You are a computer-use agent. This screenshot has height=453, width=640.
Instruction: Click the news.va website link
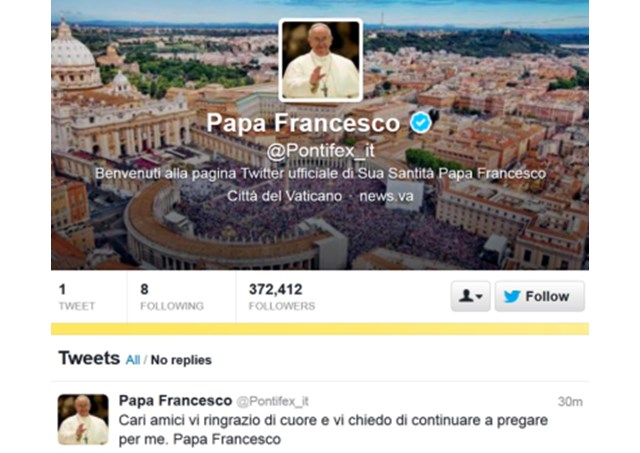pyautogui.click(x=386, y=196)
